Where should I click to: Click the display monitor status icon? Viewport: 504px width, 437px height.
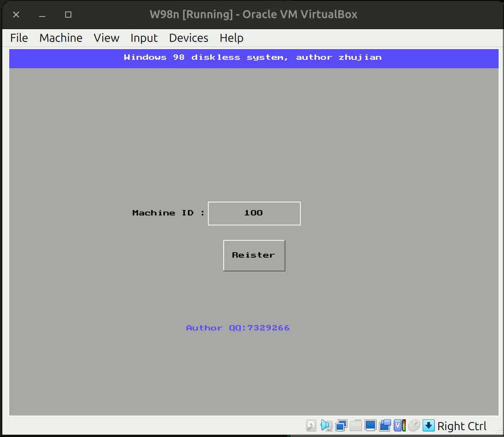tap(370, 426)
